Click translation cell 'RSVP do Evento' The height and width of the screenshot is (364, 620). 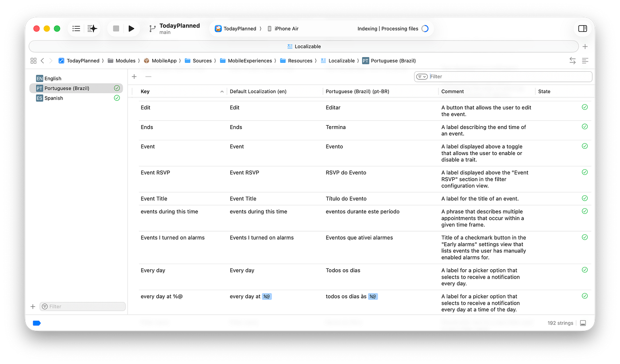click(346, 173)
